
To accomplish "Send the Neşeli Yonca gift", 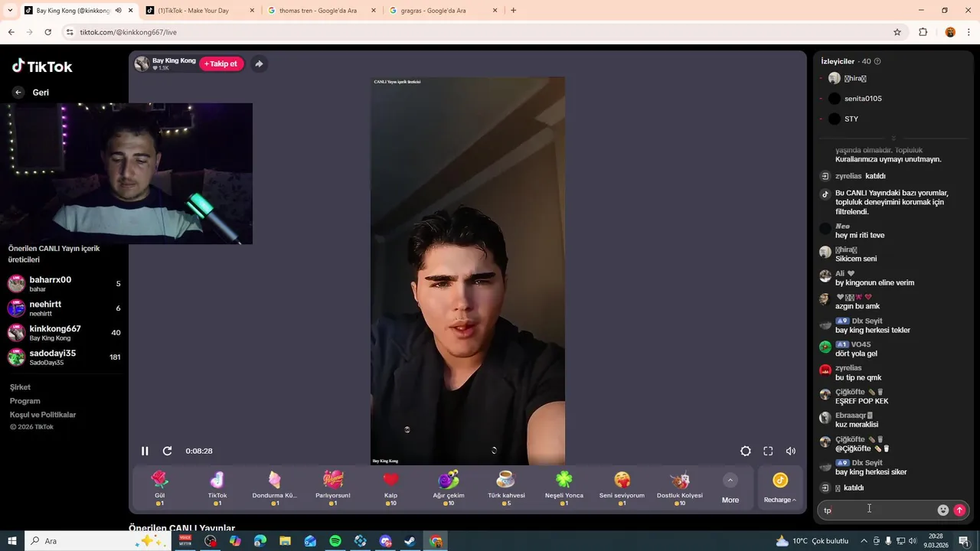I will click(564, 488).
